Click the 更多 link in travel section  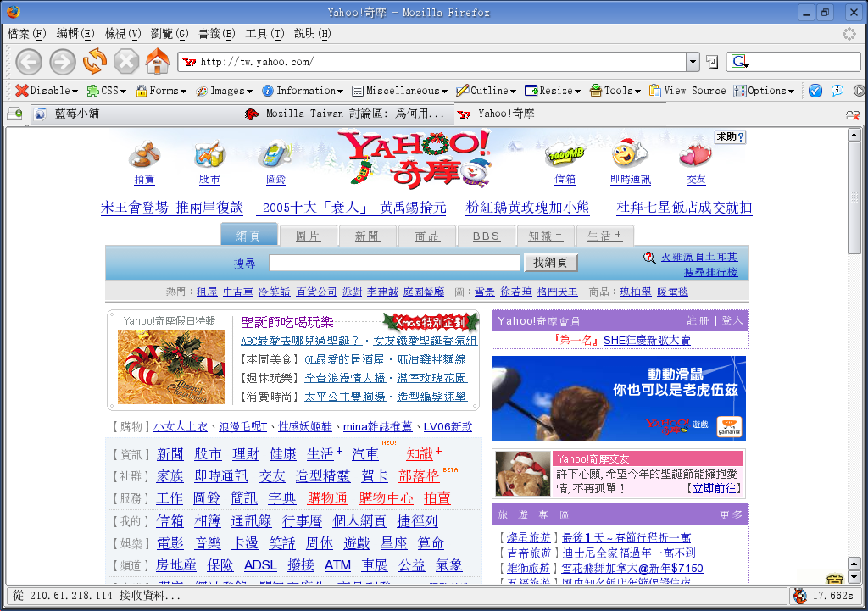732,514
